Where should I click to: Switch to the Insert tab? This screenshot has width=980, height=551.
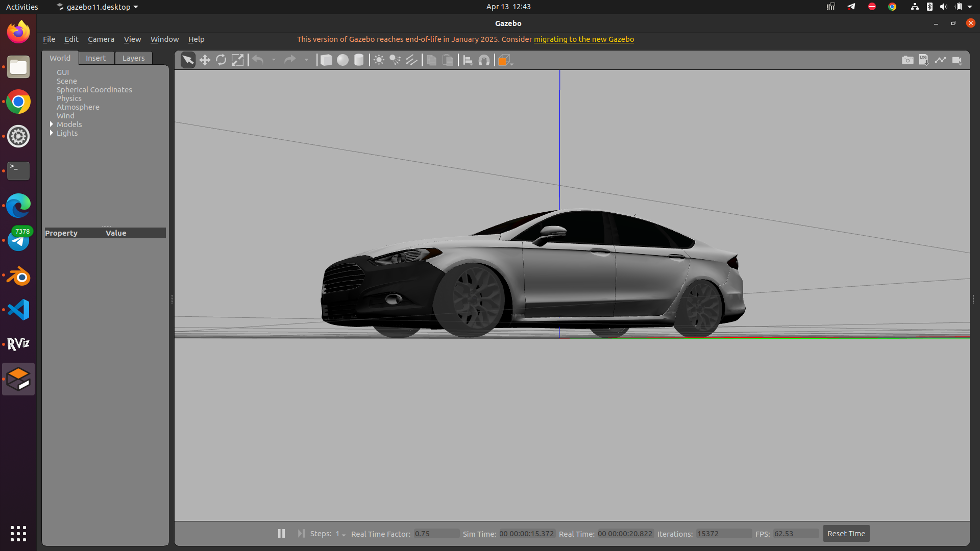click(96, 58)
